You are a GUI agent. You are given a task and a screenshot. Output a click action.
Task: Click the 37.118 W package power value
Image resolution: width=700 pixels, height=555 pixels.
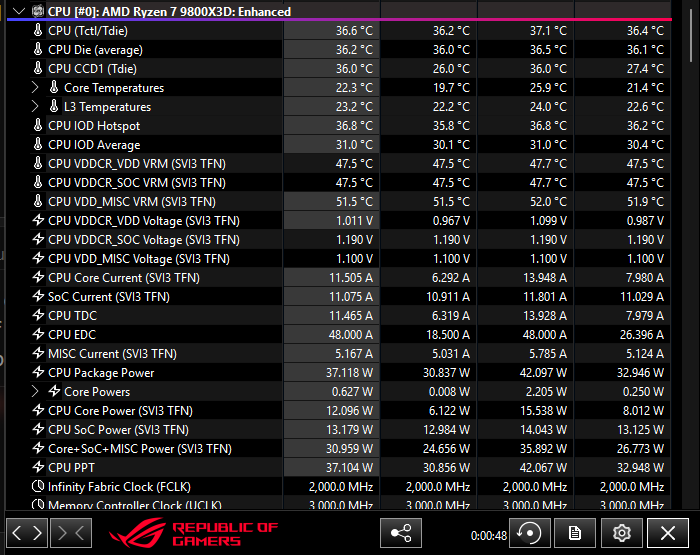tap(349, 372)
